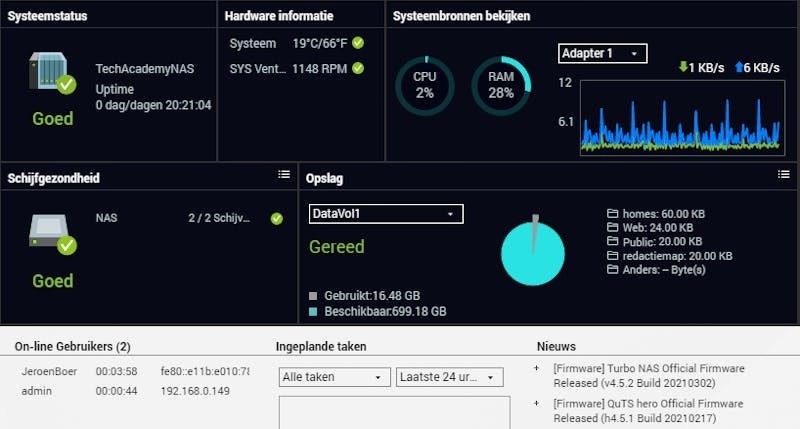Open the Adapter 1 dropdown
The height and width of the screenshot is (429, 800).
pyautogui.click(x=603, y=54)
